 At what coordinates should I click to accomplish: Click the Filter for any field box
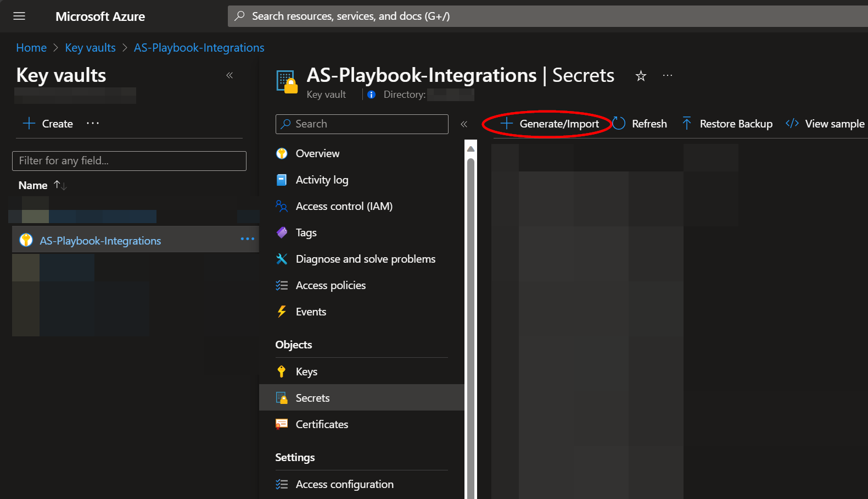[129, 160]
